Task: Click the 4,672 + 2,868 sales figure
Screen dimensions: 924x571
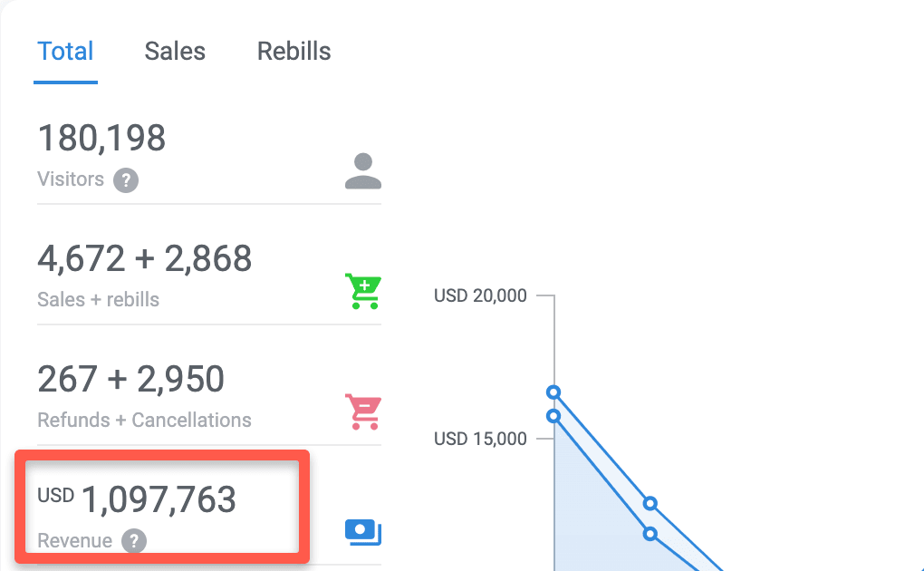Action: (144, 259)
